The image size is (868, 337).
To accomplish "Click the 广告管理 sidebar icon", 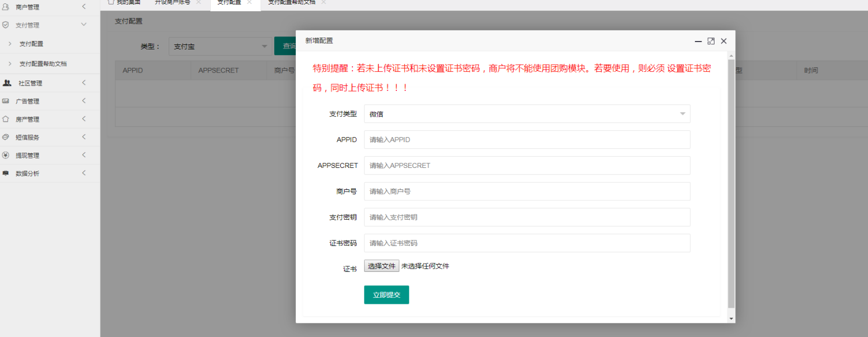I will click(x=6, y=101).
